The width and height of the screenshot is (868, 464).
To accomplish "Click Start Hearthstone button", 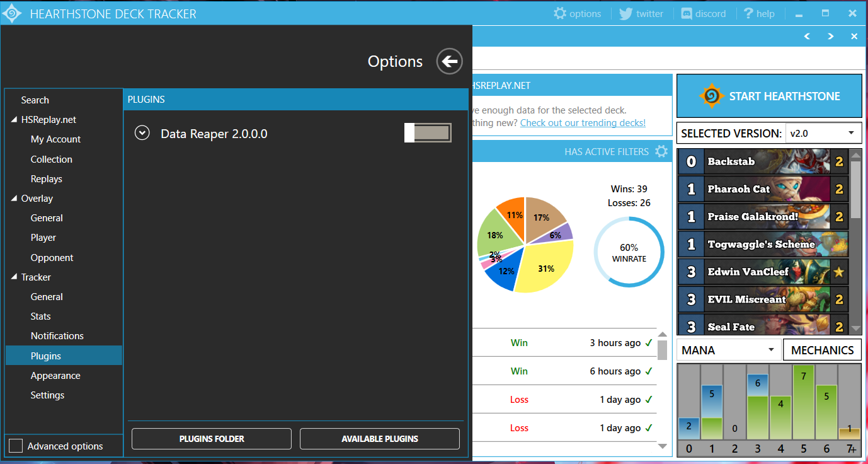I will pos(768,96).
